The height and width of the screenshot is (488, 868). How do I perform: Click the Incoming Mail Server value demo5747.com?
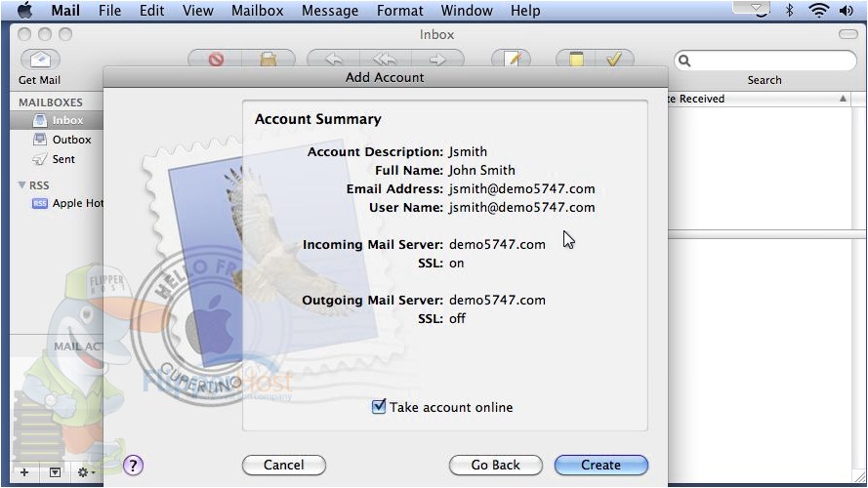click(497, 244)
